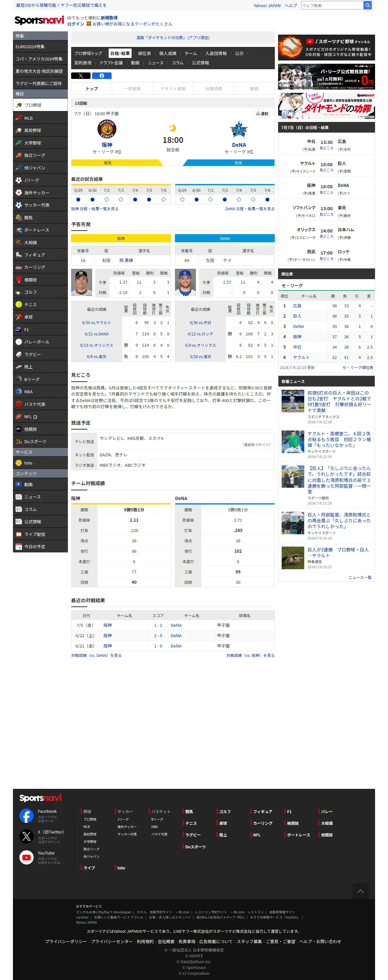
Task: Open 競馬 in the sidebar
Action: click(x=40, y=218)
